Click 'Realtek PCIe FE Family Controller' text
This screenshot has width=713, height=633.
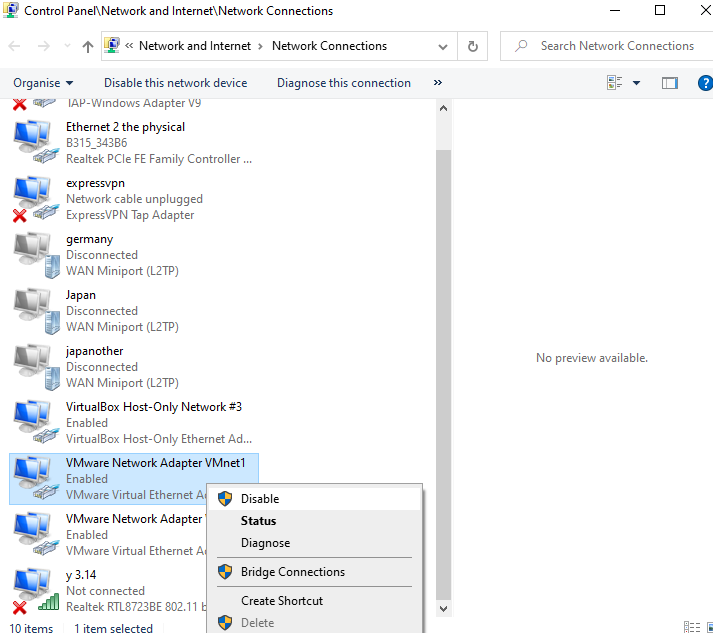coord(159,159)
